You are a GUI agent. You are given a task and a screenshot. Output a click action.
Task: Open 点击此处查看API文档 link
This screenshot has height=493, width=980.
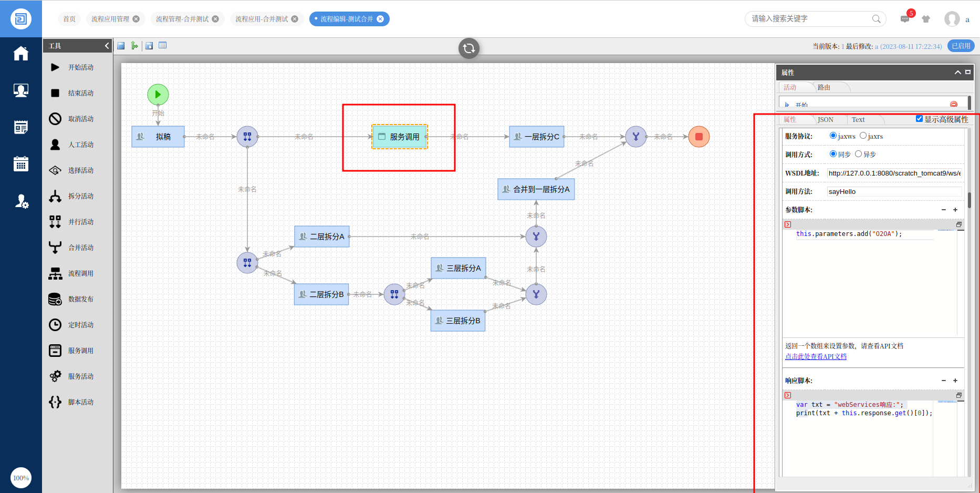[816, 356]
